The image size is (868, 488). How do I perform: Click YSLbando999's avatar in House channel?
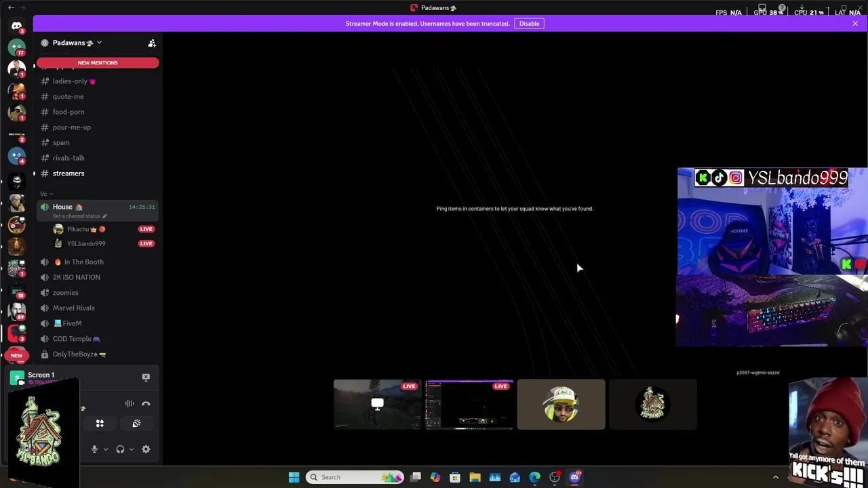(x=58, y=243)
